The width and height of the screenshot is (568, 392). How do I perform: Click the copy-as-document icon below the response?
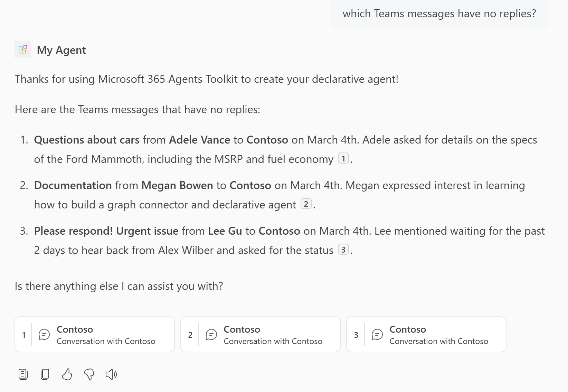click(x=23, y=374)
